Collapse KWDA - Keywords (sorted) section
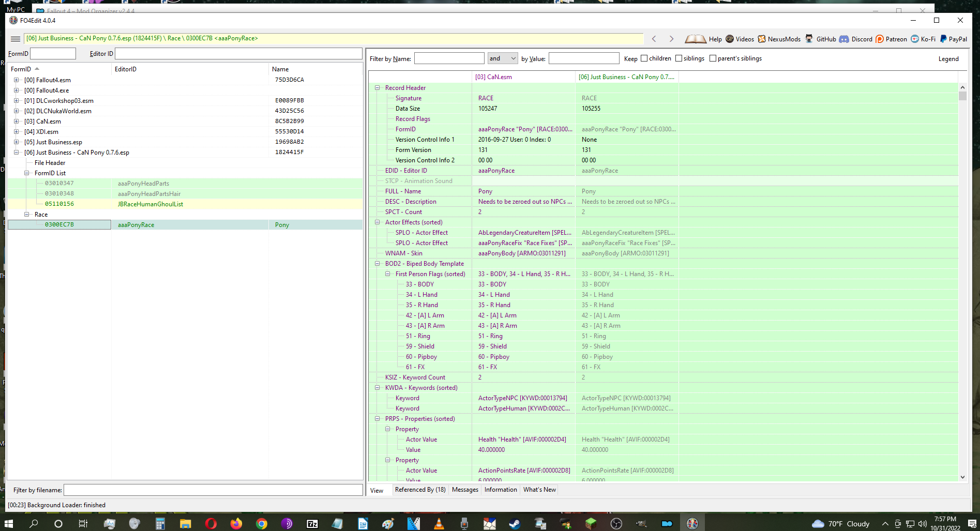Image resolution: width=980 pixels, height=531 pixels. pos(377,388)
